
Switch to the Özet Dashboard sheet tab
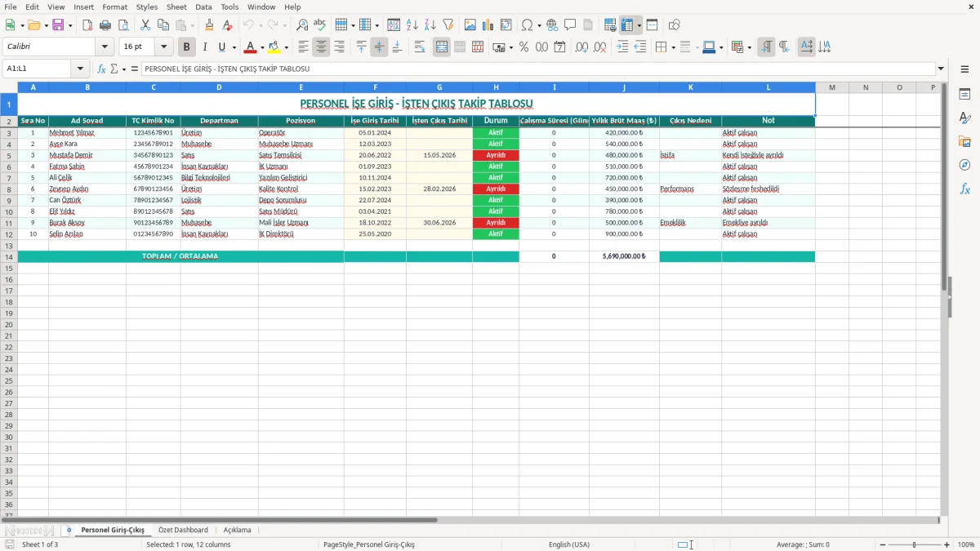(183, 531)
